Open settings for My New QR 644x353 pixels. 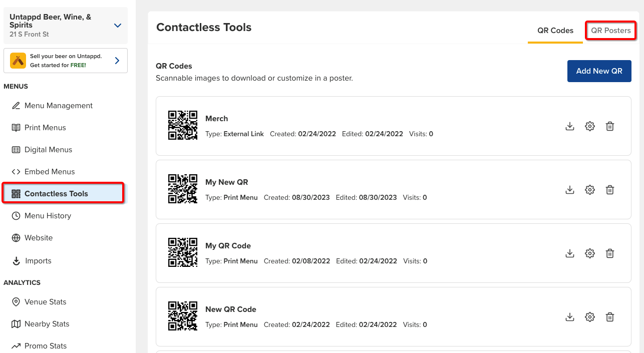point(590,190)
